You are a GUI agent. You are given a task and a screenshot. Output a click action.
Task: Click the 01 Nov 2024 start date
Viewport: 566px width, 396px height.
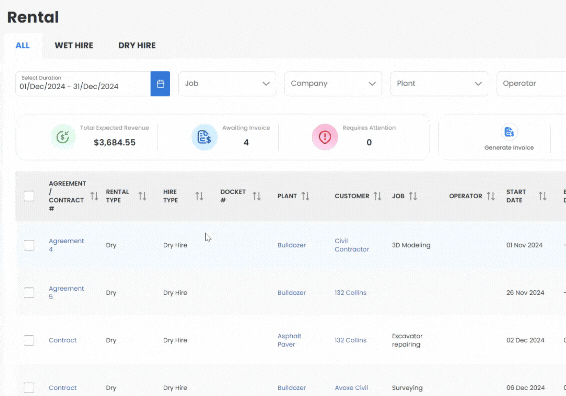[x=524, y=245]
